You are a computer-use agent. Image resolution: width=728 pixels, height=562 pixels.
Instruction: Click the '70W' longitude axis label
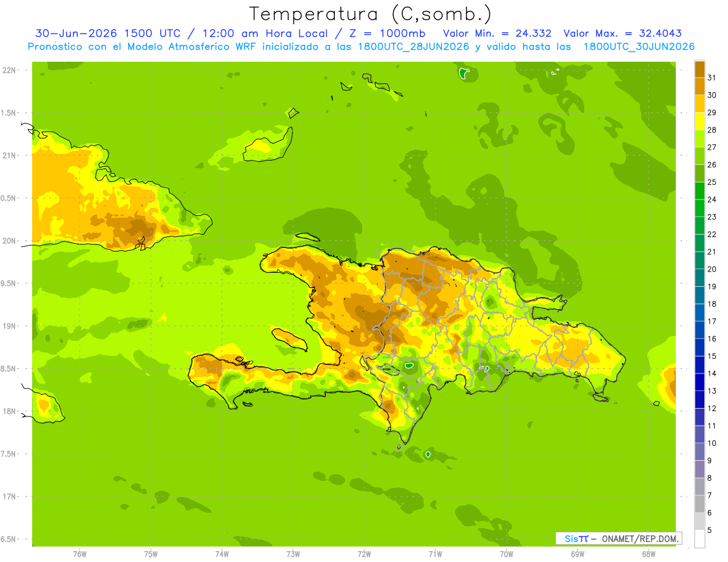507,554
